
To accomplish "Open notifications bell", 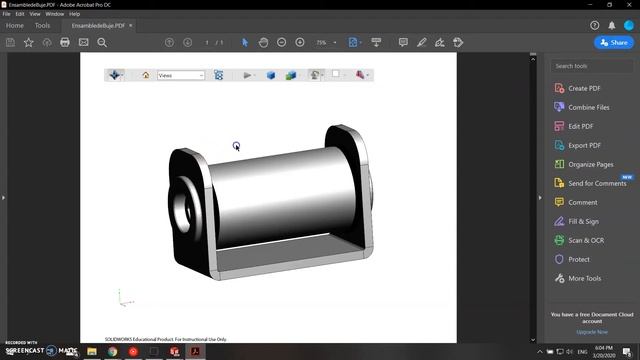I will (612, 25).
